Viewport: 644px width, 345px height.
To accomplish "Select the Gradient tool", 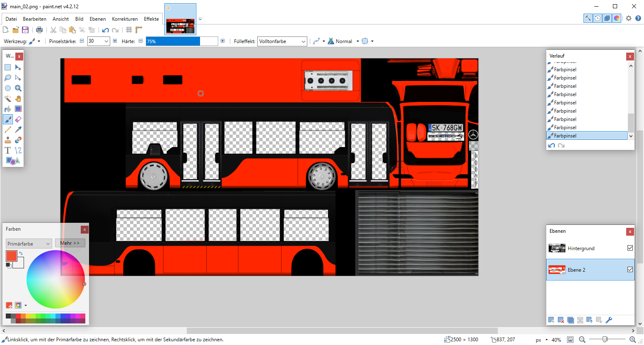I will [18, 109].
